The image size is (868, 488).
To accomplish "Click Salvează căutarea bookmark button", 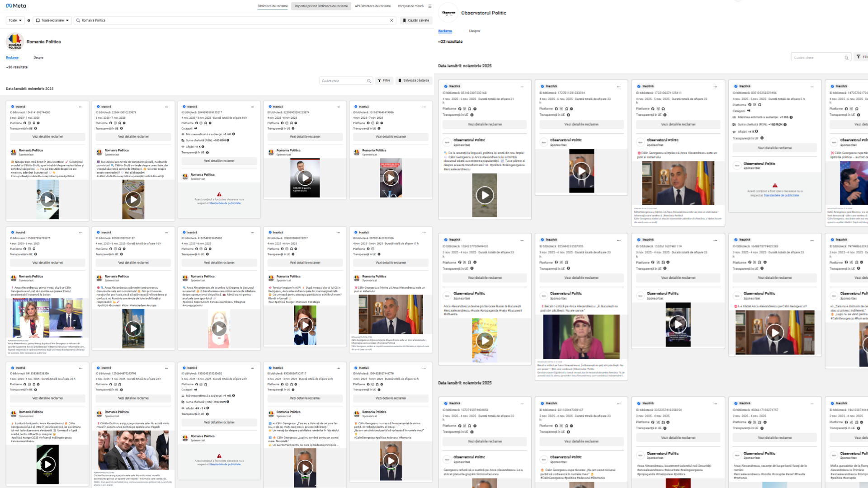I will pos(414,80).
